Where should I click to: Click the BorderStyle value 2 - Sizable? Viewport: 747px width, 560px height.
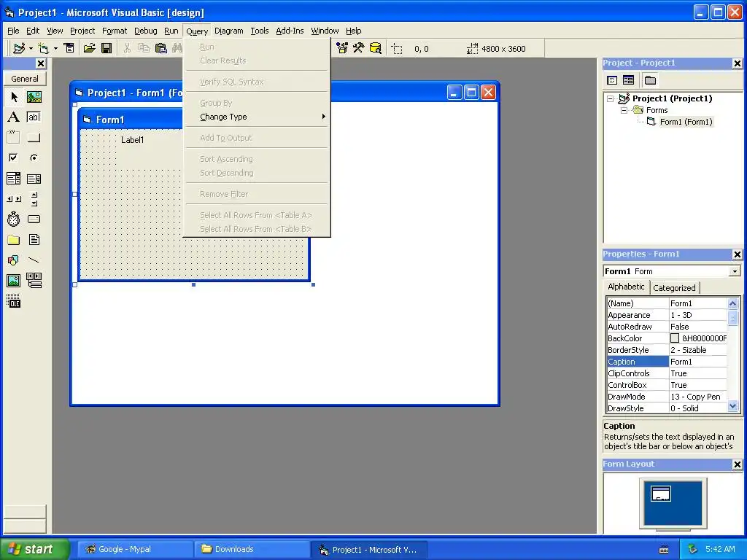(698, 350)
